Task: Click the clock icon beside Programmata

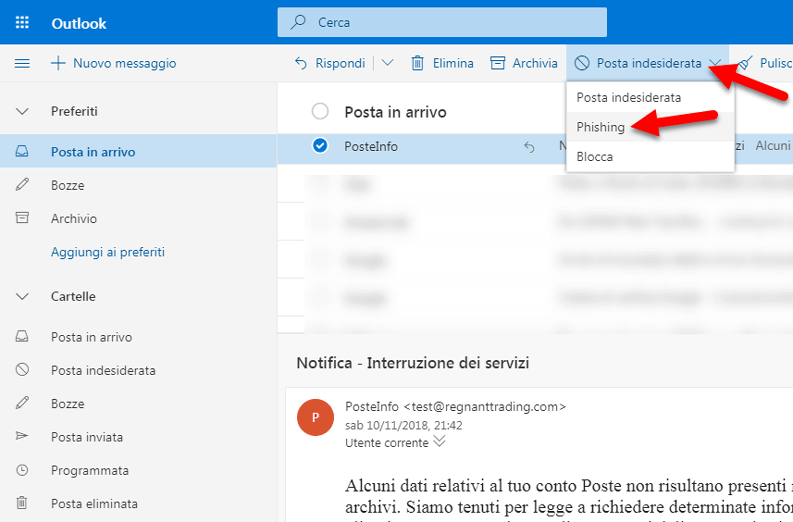Action: [x=22, y=470]
